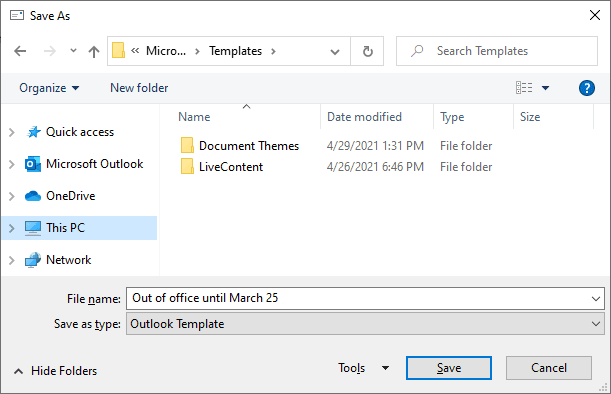Expand subfolders chevron after Micro...
Image resolution: width=611 pixels, height=394 pixels.
pyautogui.click(x=197, y=51)
